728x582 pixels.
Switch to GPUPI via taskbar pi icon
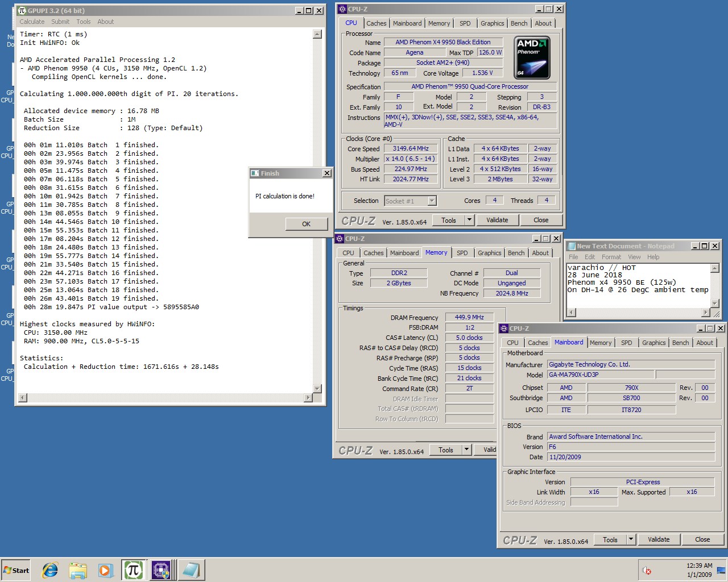(x=133, y=570)
